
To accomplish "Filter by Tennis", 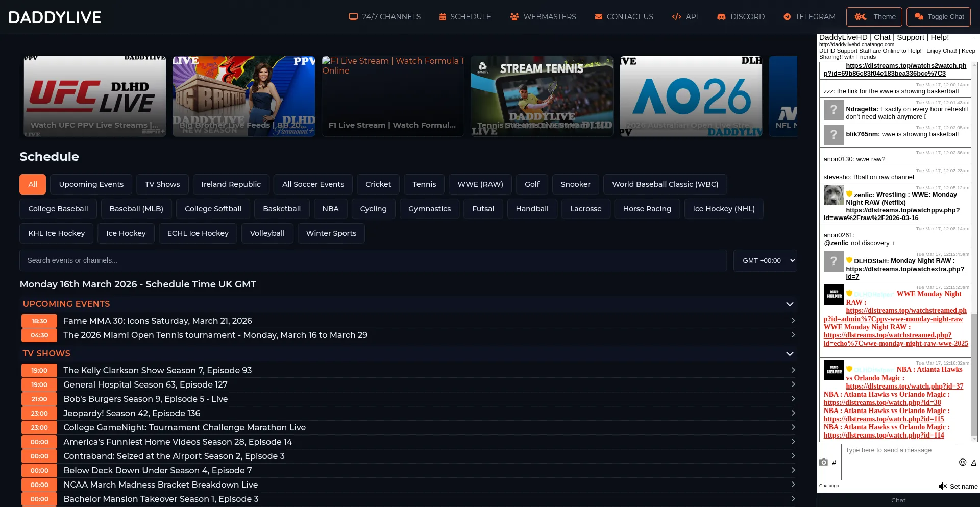I will [x=424, y=184].
